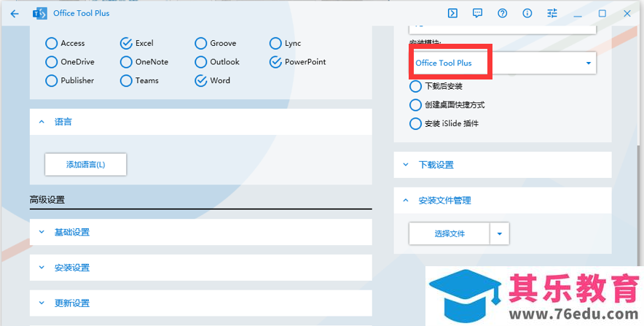The width and height of the screenshot is (644, 326).
Task: Go back with the arrow icon
Action: tap(15, 14)
